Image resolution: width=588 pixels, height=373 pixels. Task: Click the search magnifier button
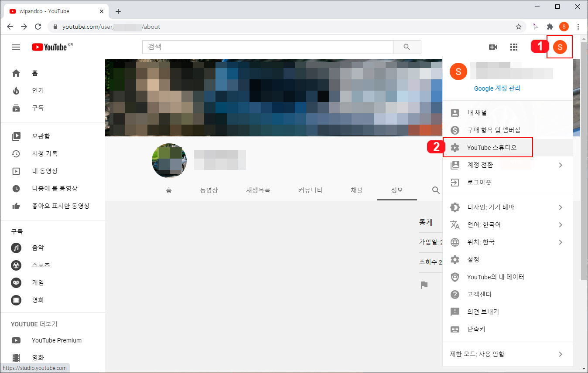tap(407, 47)
